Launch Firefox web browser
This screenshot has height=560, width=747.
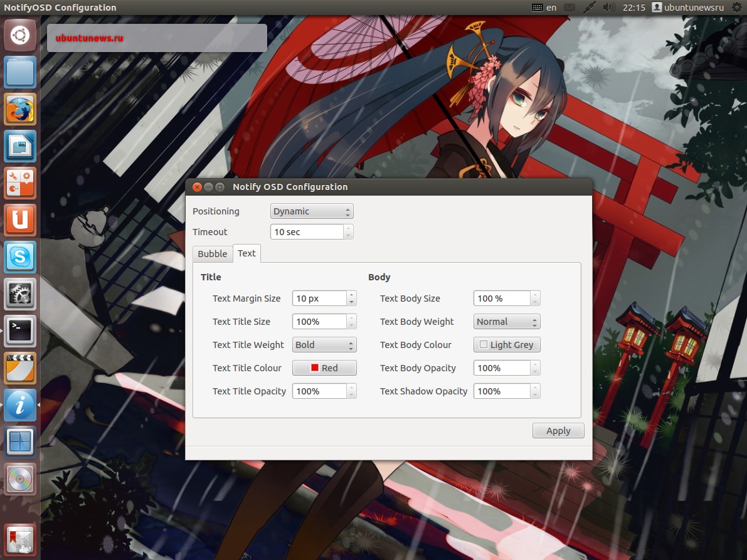click(x=20, y=109)
